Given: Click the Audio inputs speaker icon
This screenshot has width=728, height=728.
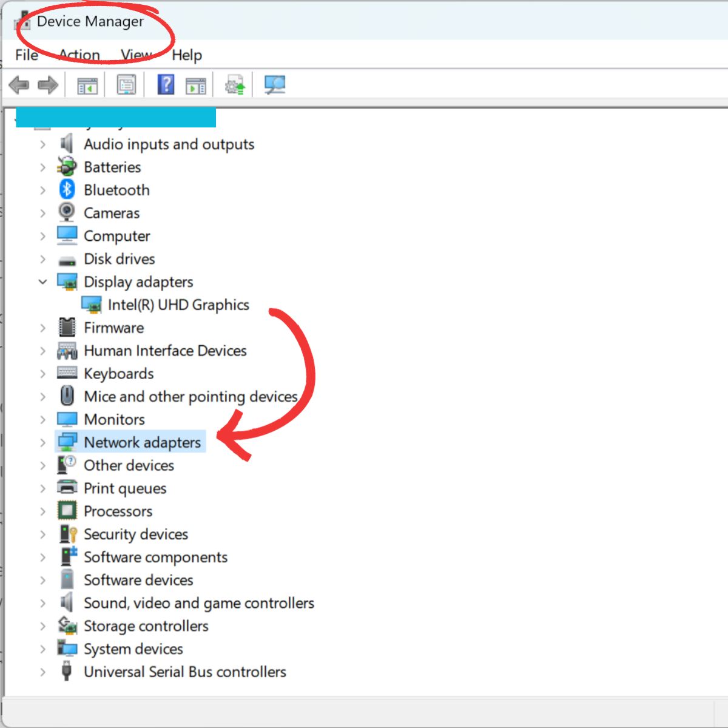Looking at the screenshot, I should point(67,144).
